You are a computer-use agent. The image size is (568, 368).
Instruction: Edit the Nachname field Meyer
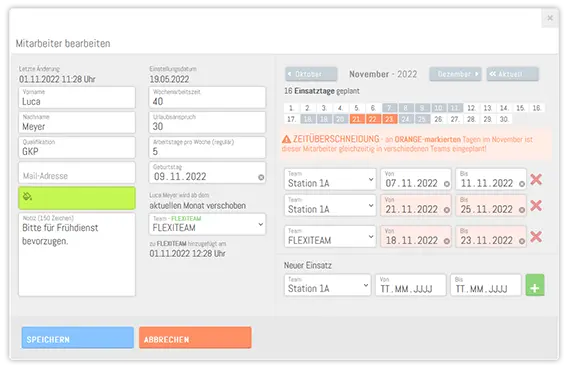[x=77, y=122]
